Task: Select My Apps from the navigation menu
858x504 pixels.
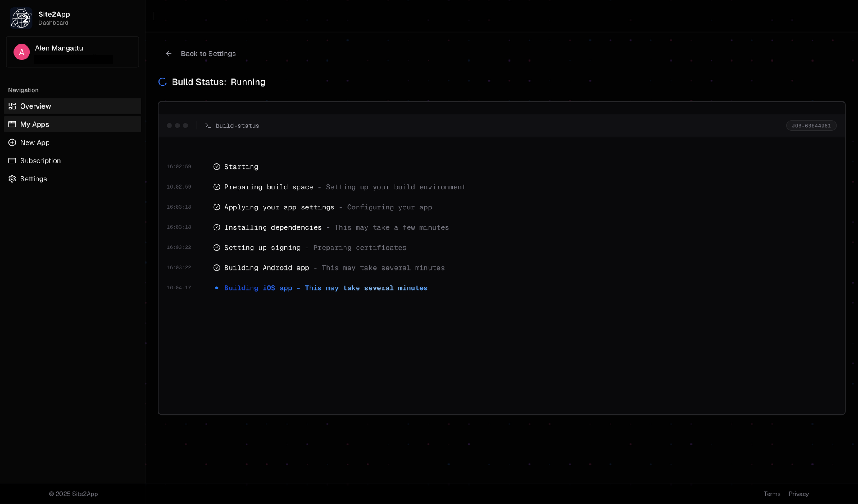Action: [34, 124]
